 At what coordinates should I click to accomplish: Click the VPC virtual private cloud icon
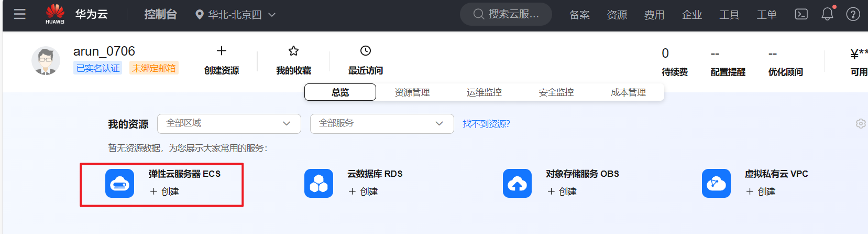[x=716, y=184]
